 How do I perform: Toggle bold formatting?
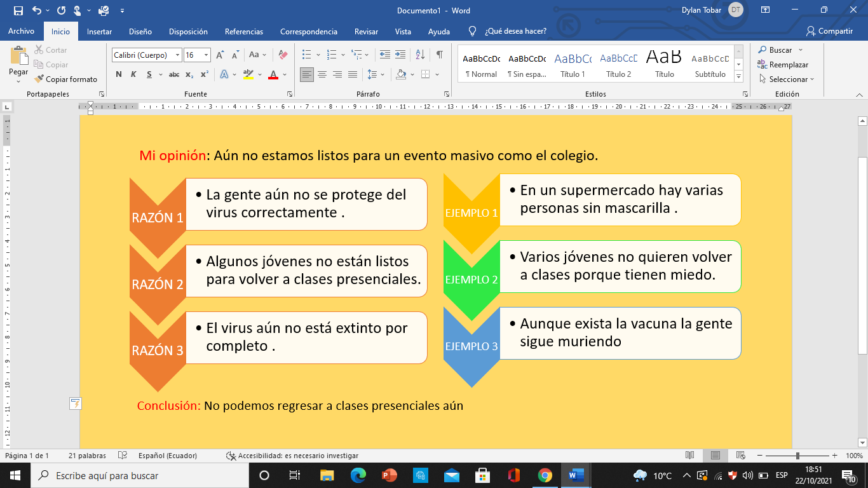click(x=119, y=74)
